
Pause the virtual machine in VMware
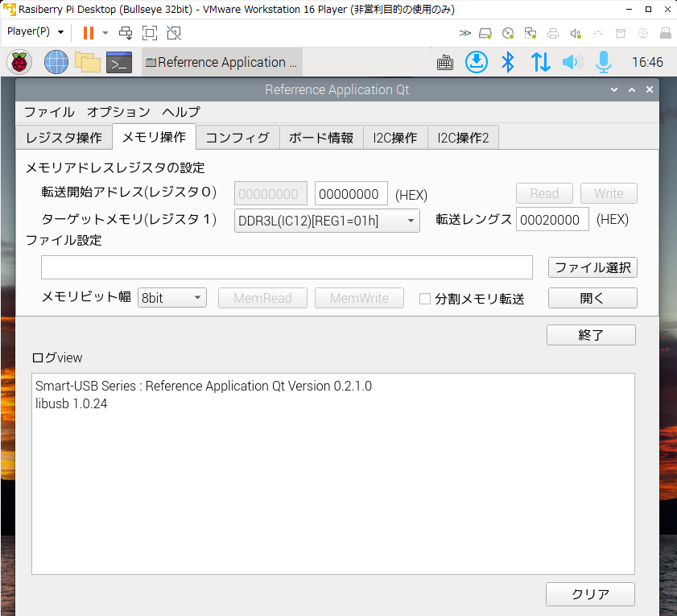click(x=89, y=33)
